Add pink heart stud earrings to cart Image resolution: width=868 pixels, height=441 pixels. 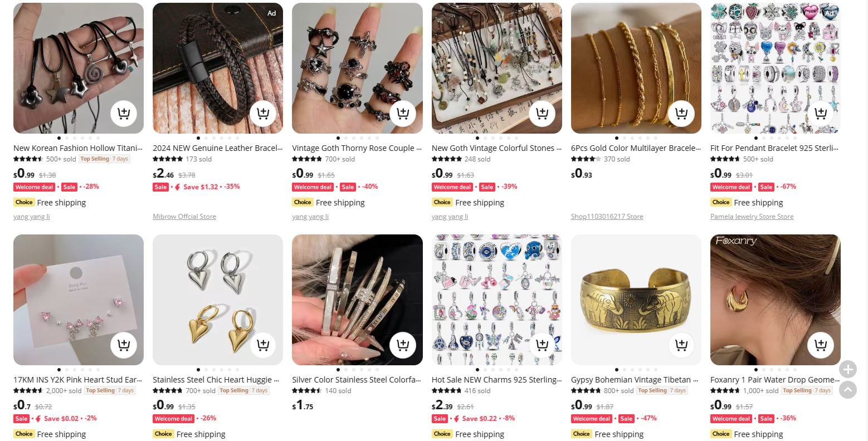coord(124,345)
